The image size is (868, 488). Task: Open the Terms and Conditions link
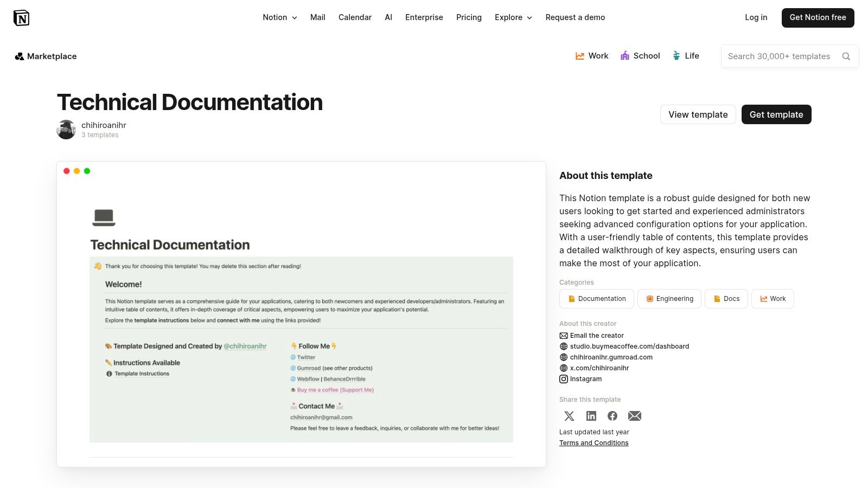(593, 442)
